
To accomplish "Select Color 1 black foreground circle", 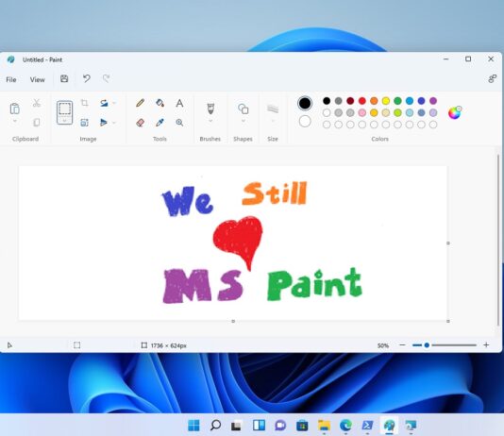I will 305,103.
